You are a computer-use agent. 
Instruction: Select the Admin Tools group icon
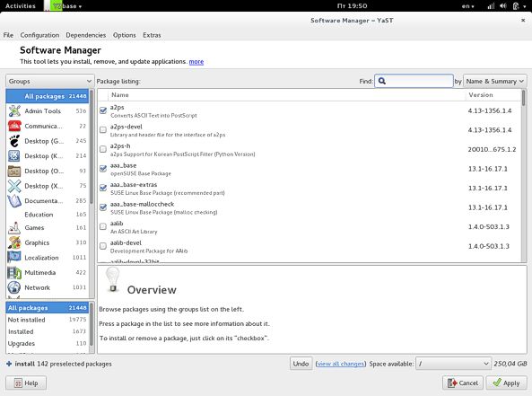[x=14, y=111]
